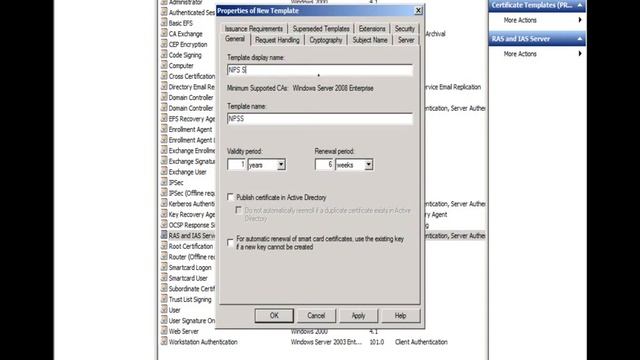
Task: Open the Extensions tab
Action: tap(372, 29)
